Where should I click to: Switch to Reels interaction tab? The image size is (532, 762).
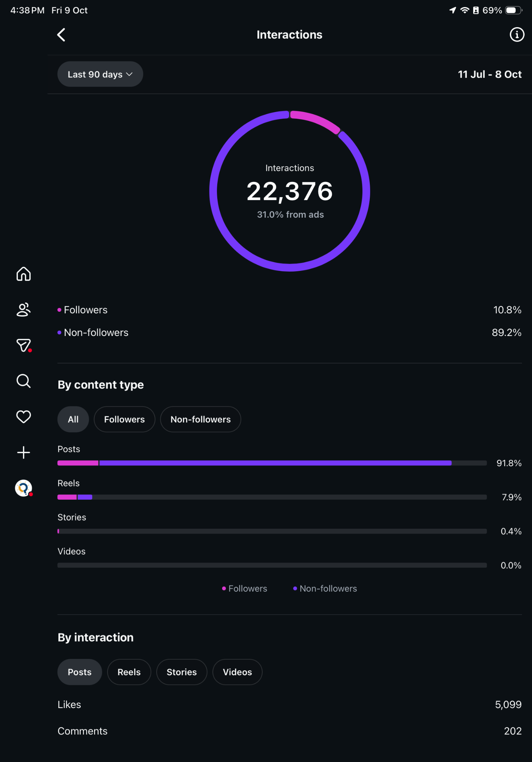click(x=129, y=672)
